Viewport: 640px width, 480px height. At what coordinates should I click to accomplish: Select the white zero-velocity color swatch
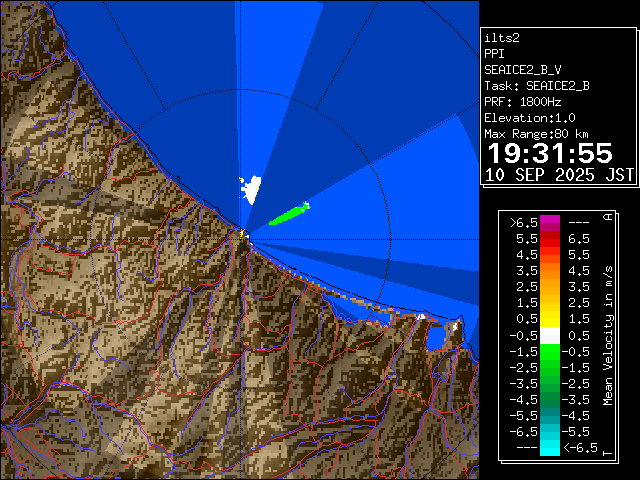549,335
